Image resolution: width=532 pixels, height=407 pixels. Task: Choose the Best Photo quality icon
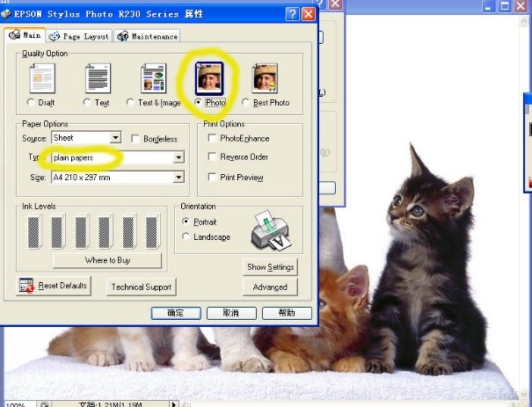[x=265, y=78]
